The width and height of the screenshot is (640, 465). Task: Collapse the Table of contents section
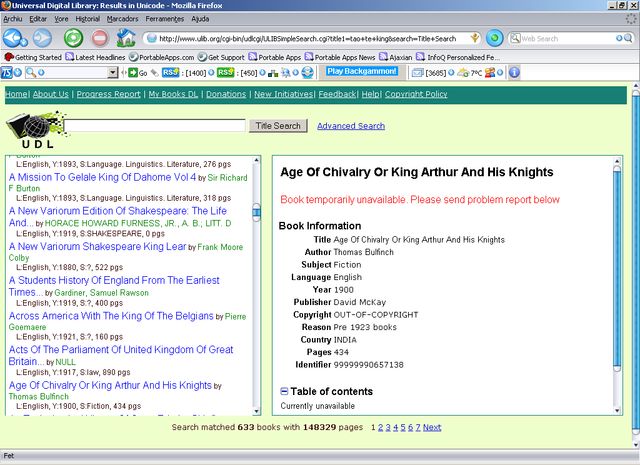pos(284,391)
